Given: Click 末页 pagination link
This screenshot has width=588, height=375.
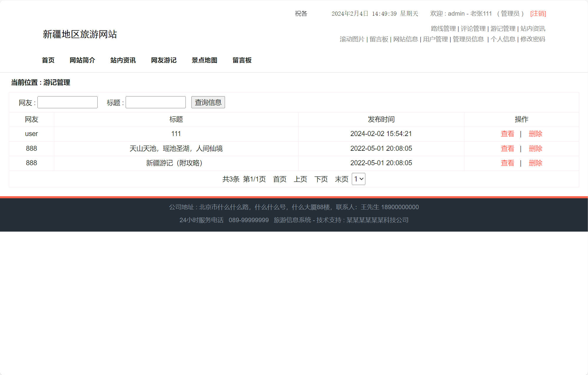Looking at the screenshot, I should (341, 179).
